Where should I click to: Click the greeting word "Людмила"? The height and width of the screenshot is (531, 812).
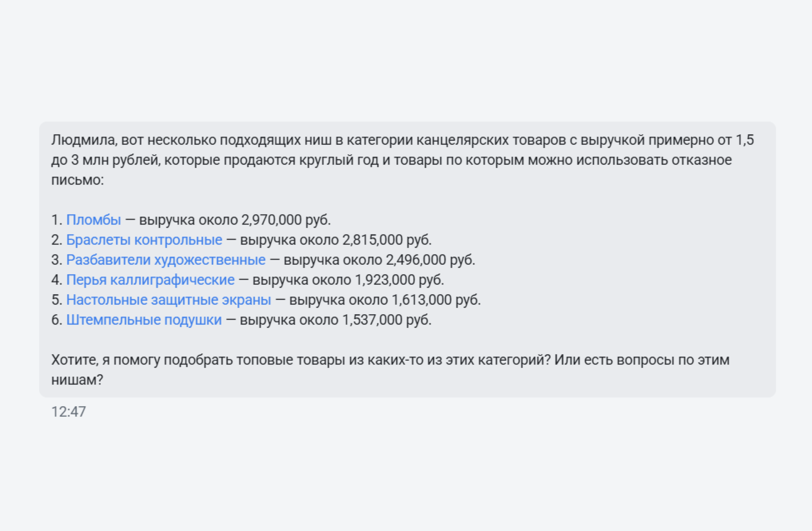(84, 140)
